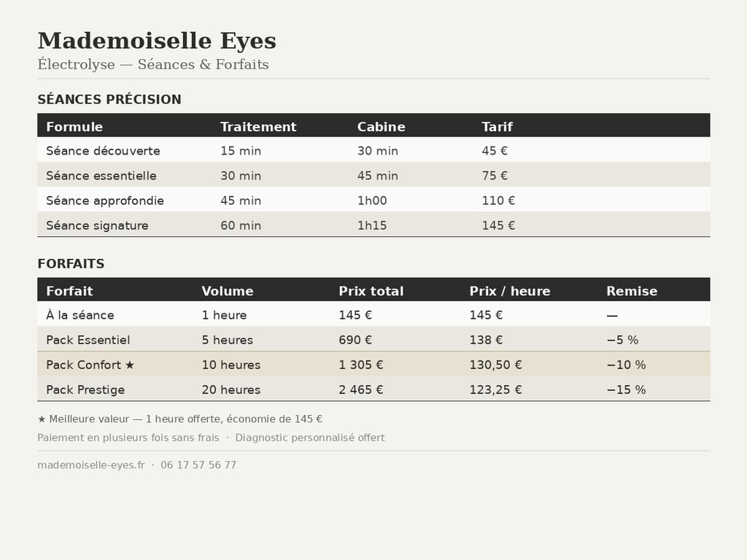Select the Pack Essentiel forfait
The width and height of the screenshot is (747, 560).
point(88,340)
